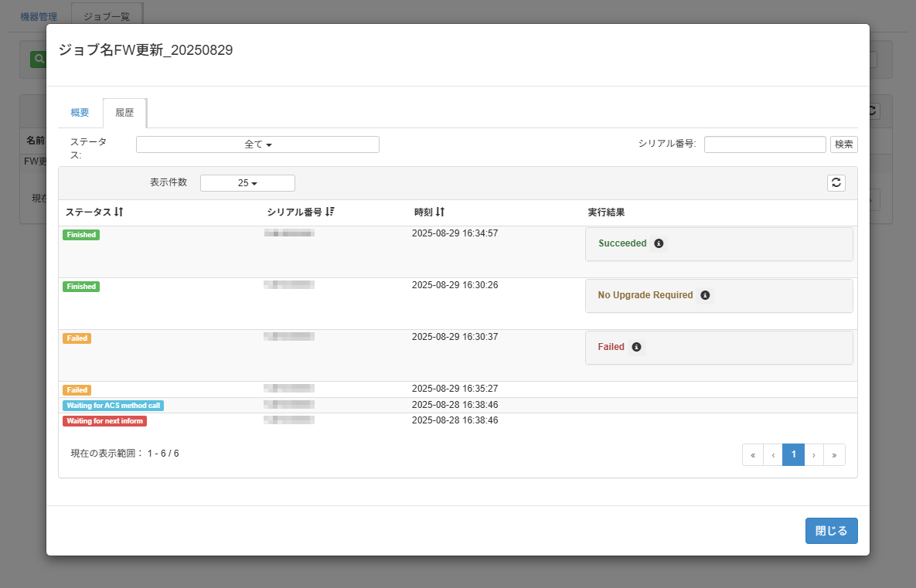
Task: Switch to the 概要 tab
Action: [79, 112]
